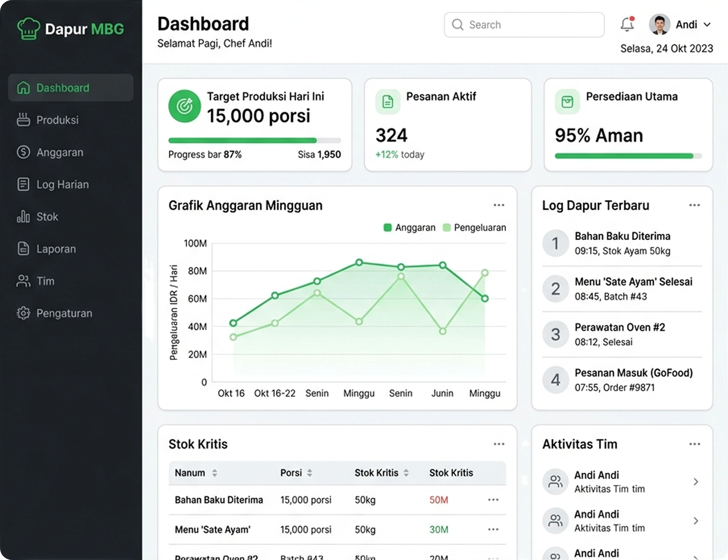The image size is (728, 560).
Task: Expand the Andi user menu chevron
Action: (x=707, y=25)
